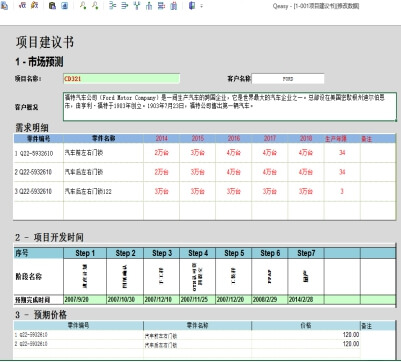Click part number cell '2 Q22-5932610' in demand table

38,172
